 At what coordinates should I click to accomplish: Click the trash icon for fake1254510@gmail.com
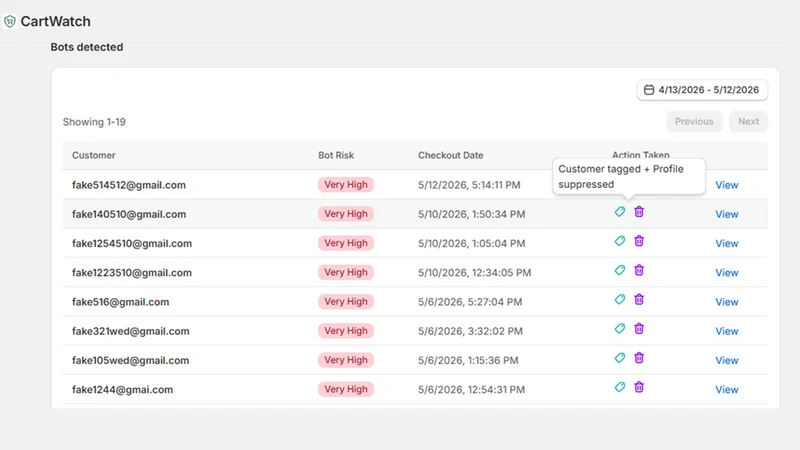pyautogui.click(x=639, y=241)
